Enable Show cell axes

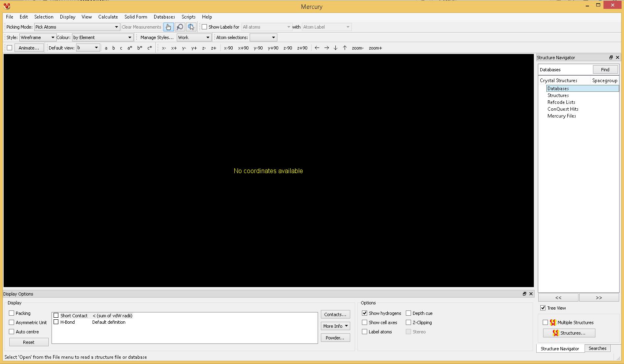365,323
